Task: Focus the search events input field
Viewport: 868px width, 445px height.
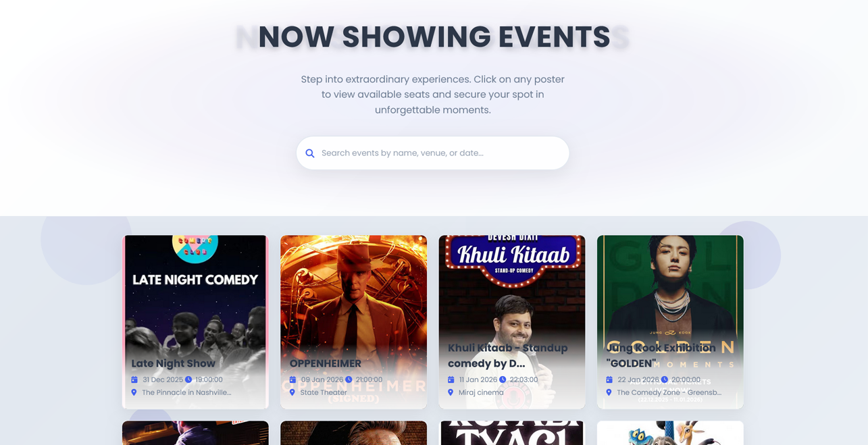Action: click(432, 153)
